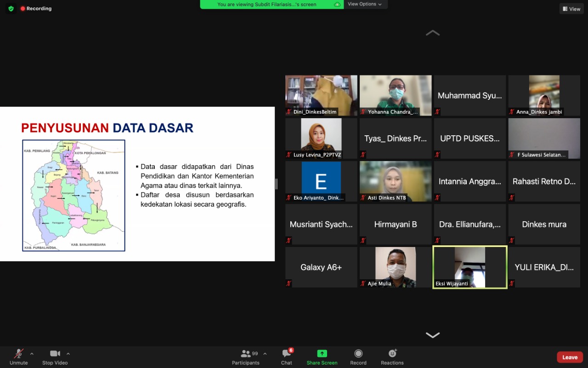The width and height of the screenshot is (588, 368).
Task: Click muted mic icon on Yohanna Chandra tile
Action: pos(363,112)
